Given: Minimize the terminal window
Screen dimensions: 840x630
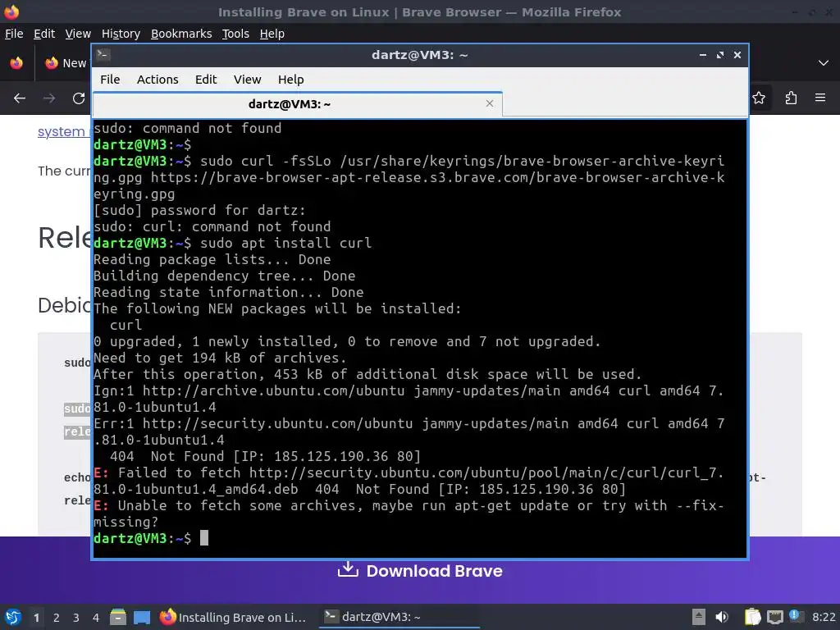Looking at the screenshot, I should tap(702, 55).
